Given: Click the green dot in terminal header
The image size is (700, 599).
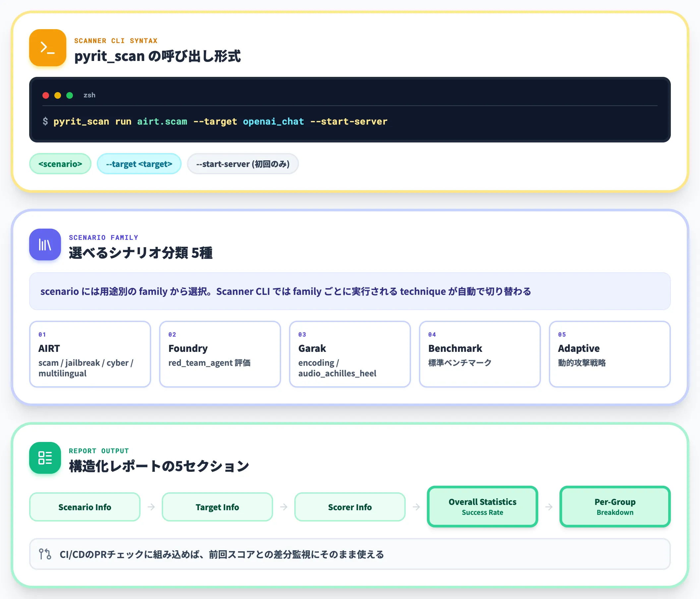Looking at the screenshot, I should click(70, 95).
